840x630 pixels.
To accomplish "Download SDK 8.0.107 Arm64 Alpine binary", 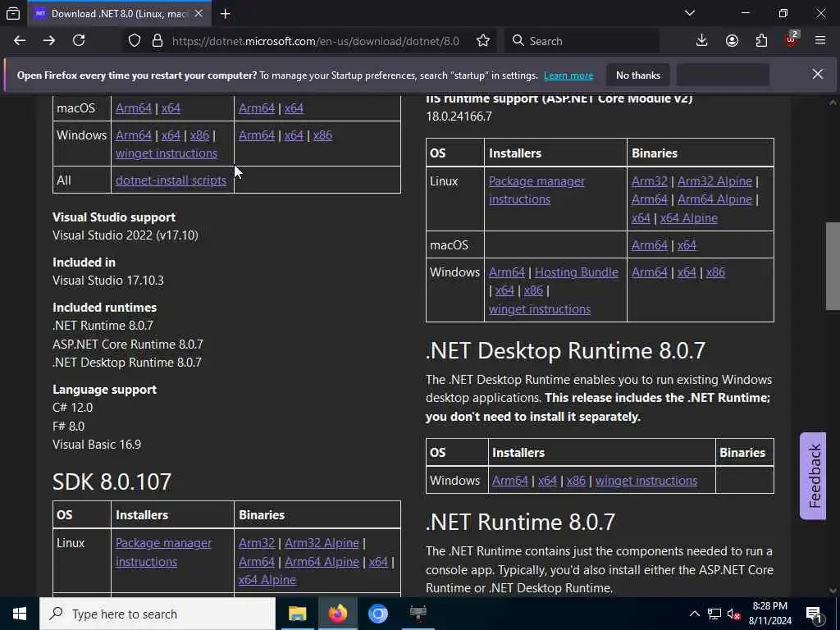I will tap(322, 562).
